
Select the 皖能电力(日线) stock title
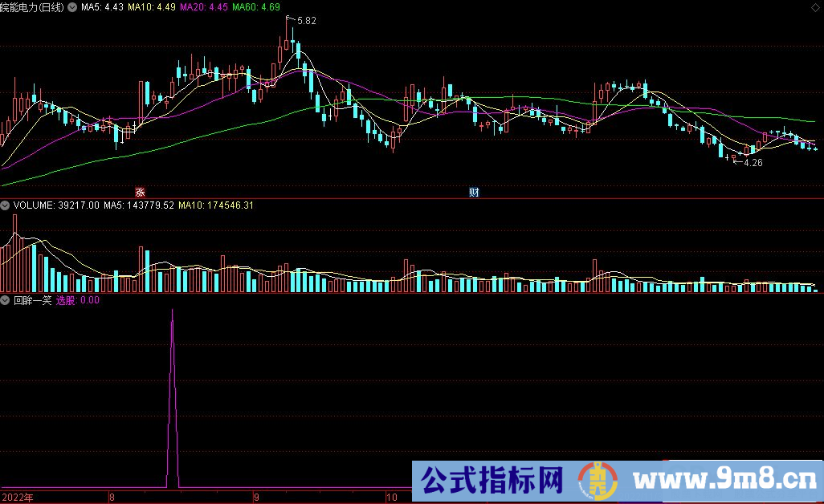32,7
